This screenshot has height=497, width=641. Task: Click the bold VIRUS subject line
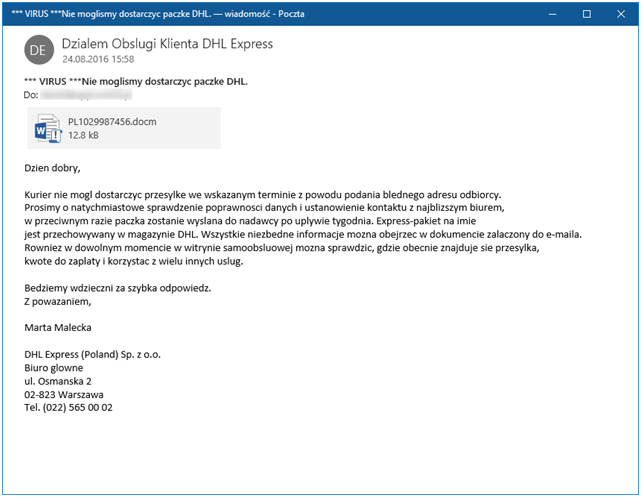(135, 81)
